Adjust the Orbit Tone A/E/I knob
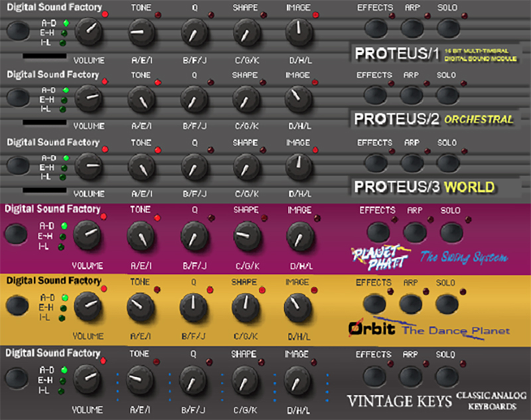 (x=141, y=307)
